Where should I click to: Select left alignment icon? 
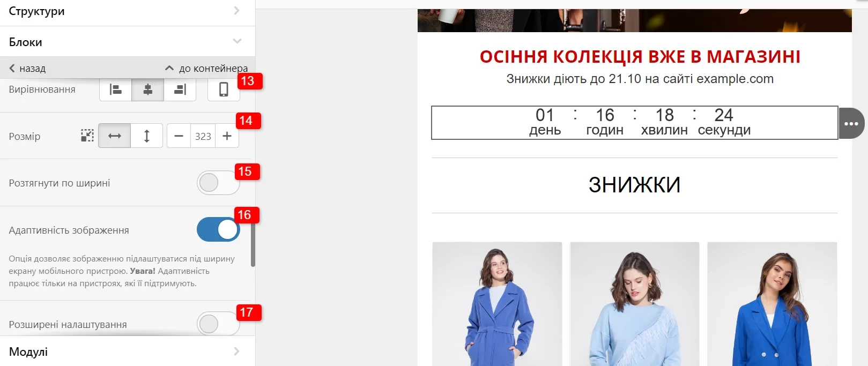tap(115, 89)
